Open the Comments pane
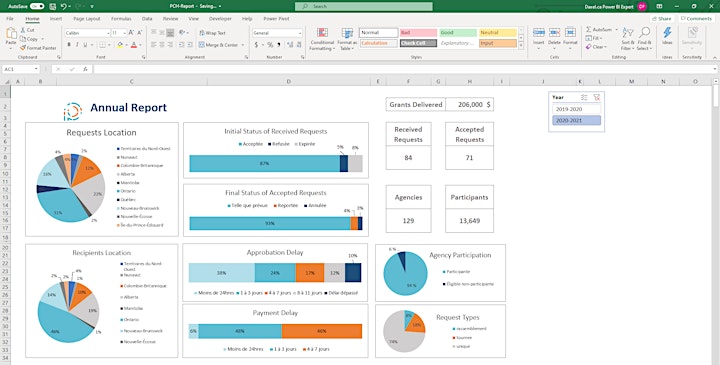 (696, 19)
